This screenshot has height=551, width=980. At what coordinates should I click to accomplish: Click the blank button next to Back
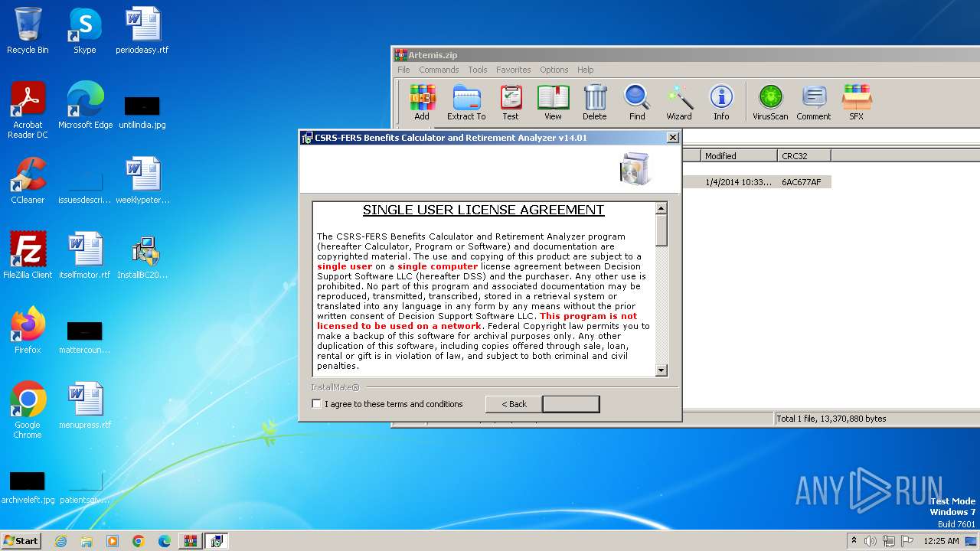(571, 404)
